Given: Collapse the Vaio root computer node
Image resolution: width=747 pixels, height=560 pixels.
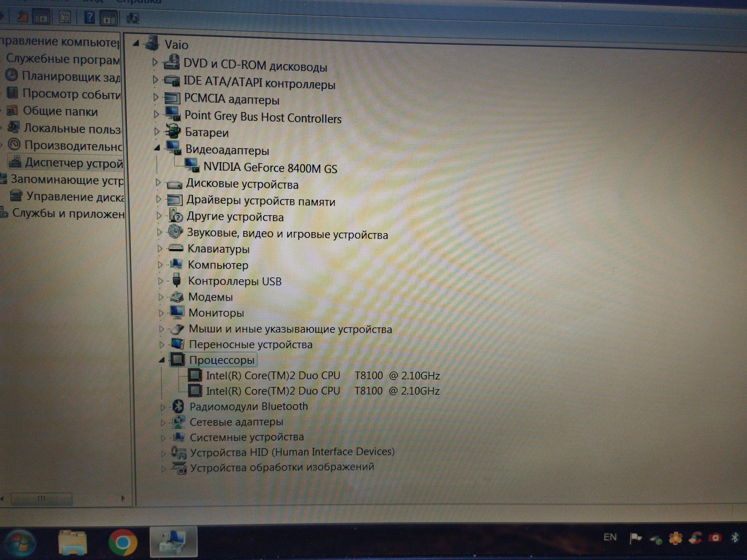Looking at the screenshot, I should (x=135, y=44).
